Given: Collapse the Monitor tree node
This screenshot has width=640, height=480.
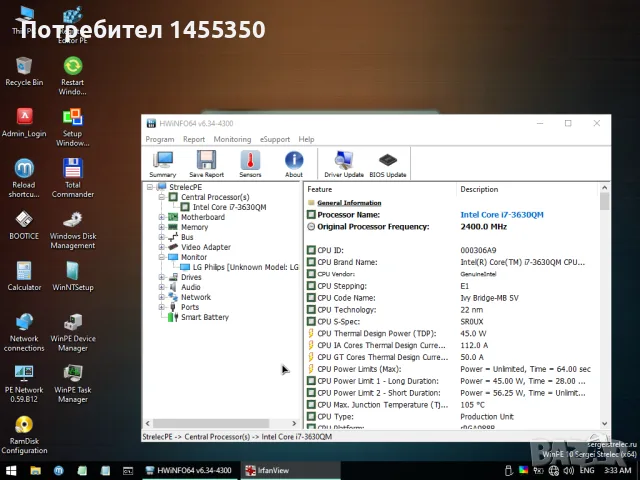Looking at the screenshot, I should [162, 257].
